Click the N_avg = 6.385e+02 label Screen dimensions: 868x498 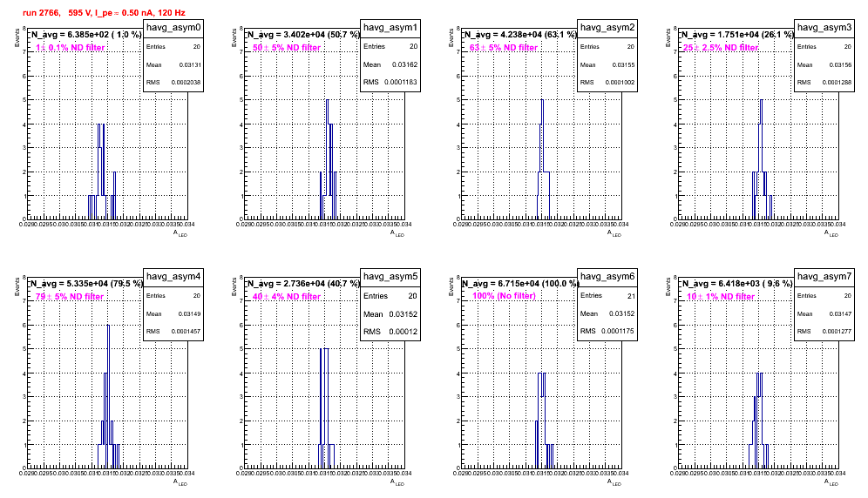pyautogui.click(x=85, y=34)
